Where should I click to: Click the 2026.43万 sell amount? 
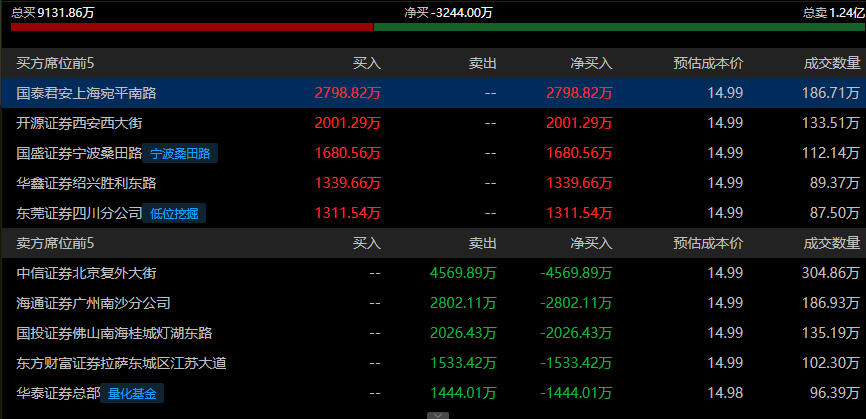coord(463,333)
